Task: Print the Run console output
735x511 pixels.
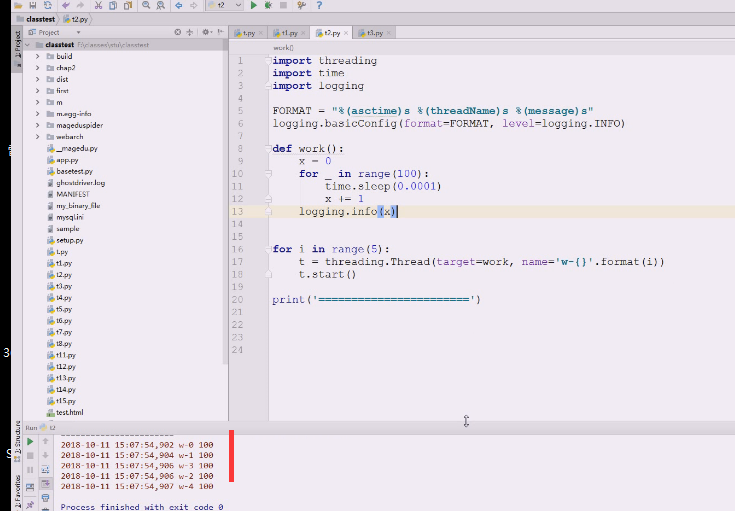Action: (x=45, y=497)
